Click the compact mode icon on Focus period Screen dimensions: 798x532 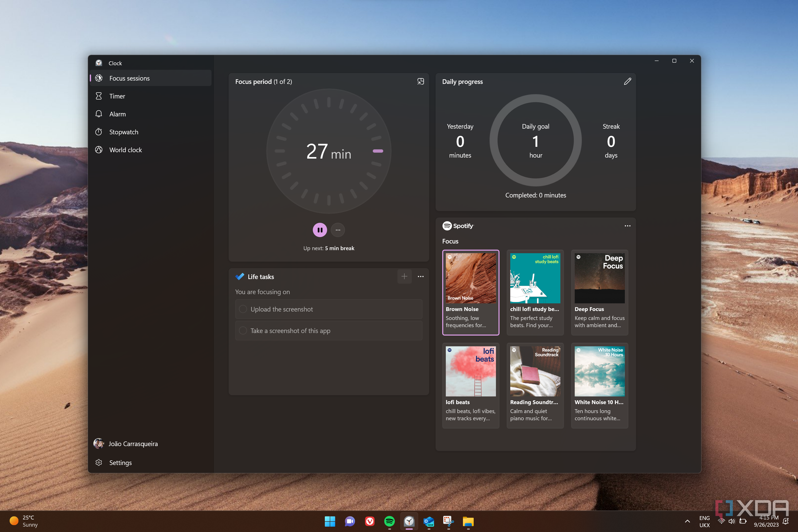421,81
